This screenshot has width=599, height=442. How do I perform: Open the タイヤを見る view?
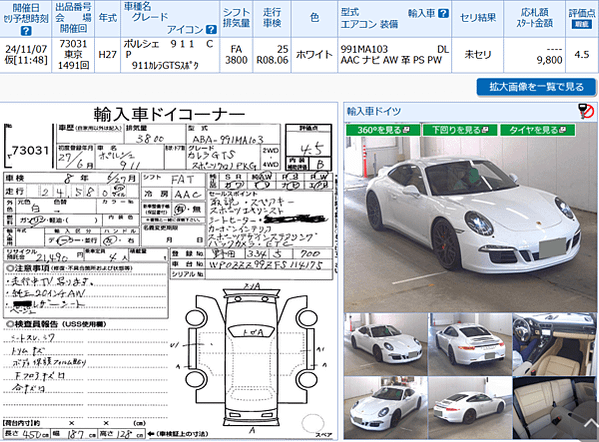point(537,130)
